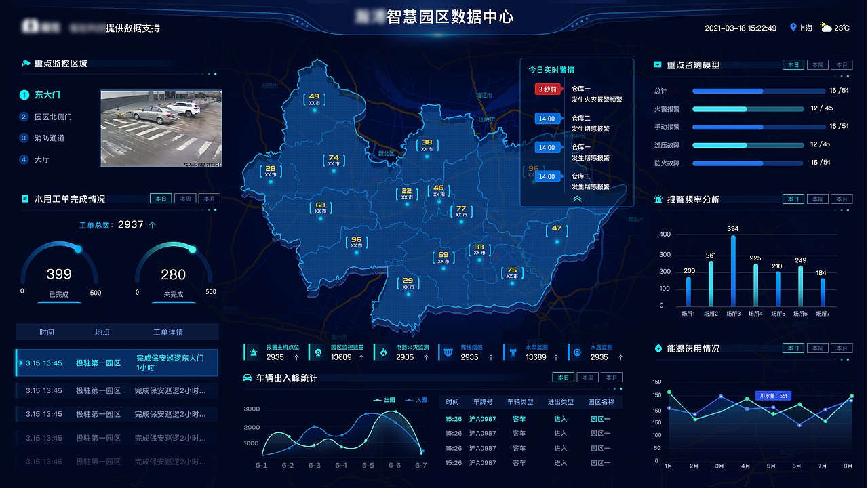Screen dimensions: 868x488
Task: Click the flag icon beside 重点监控区域
Action: click(26, 64)
